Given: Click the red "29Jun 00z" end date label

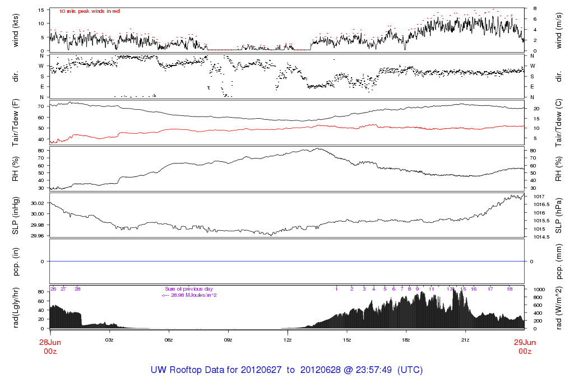Looking at the screenshot, I should point(525,347).
